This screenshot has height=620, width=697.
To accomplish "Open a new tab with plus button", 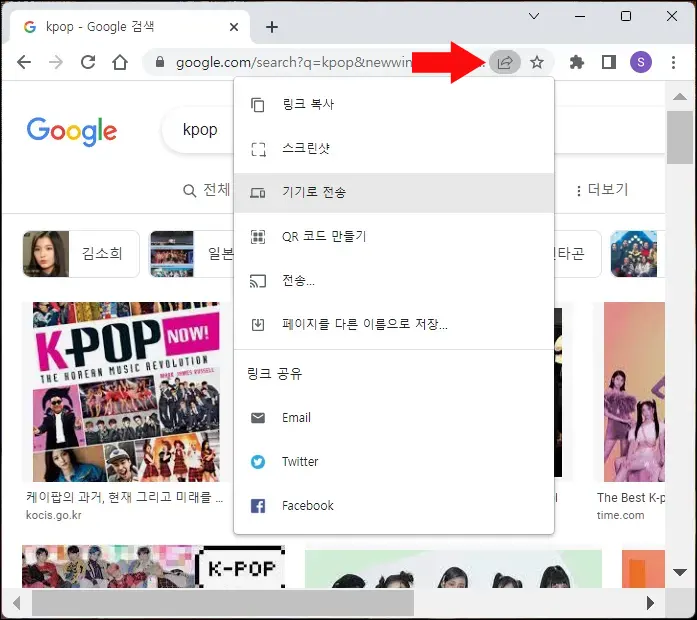I will point(272,27).
